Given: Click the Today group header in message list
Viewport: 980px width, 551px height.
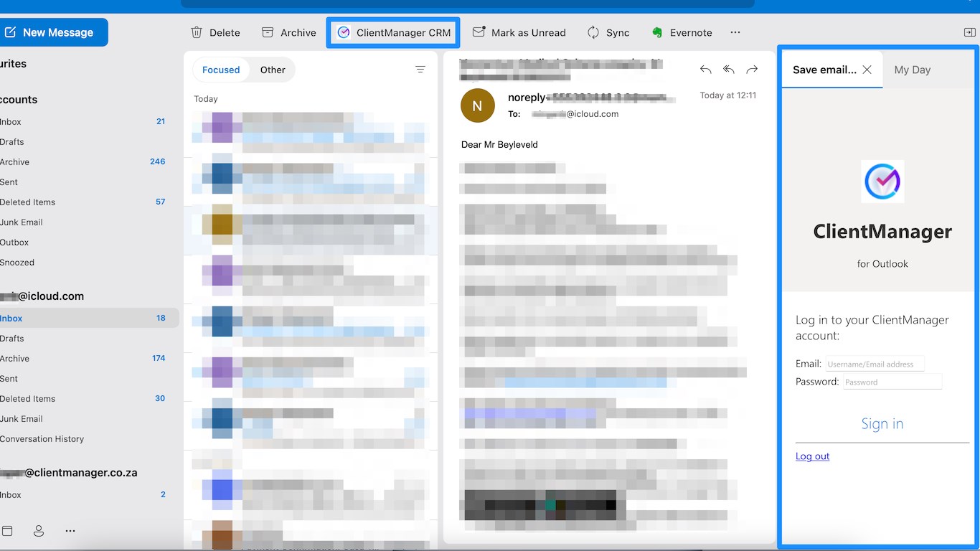Looking at the screenshot, I should (x=206, y=99).
